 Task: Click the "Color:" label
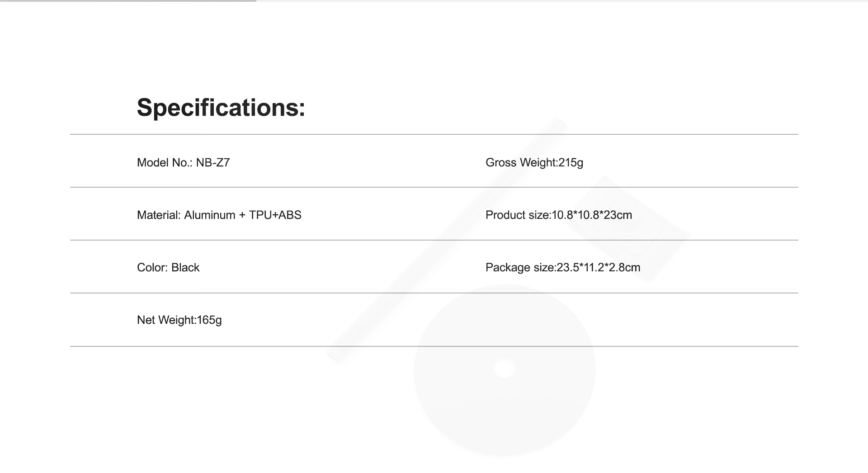tap(152, 268)
